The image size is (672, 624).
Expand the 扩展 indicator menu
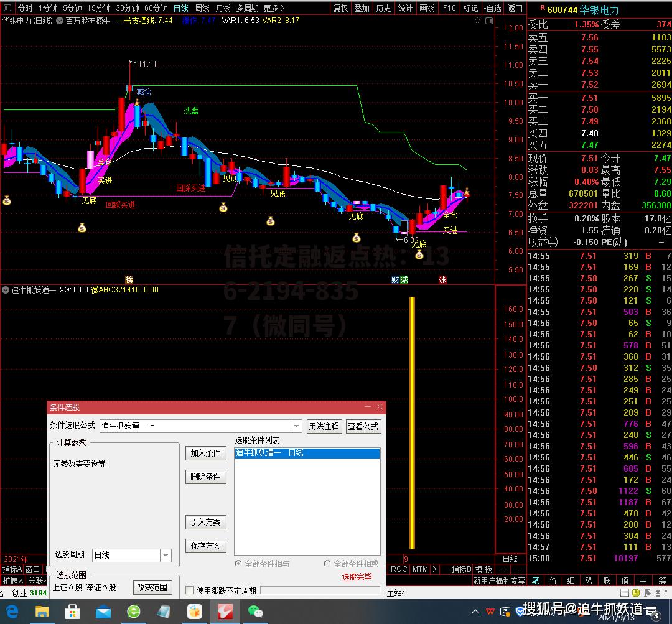[13, 580]
